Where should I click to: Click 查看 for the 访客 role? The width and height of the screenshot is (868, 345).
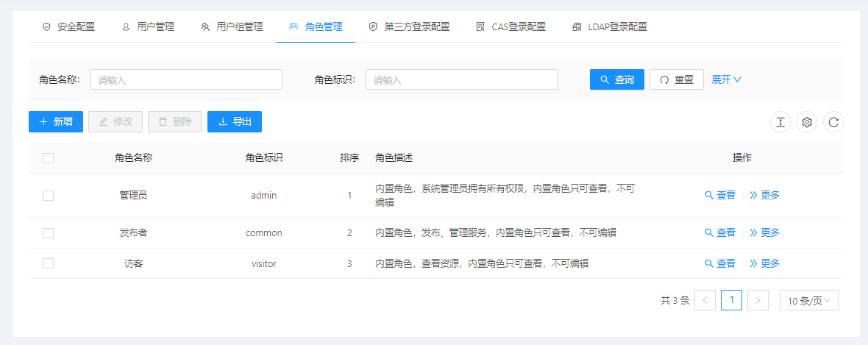pos(720,263)
